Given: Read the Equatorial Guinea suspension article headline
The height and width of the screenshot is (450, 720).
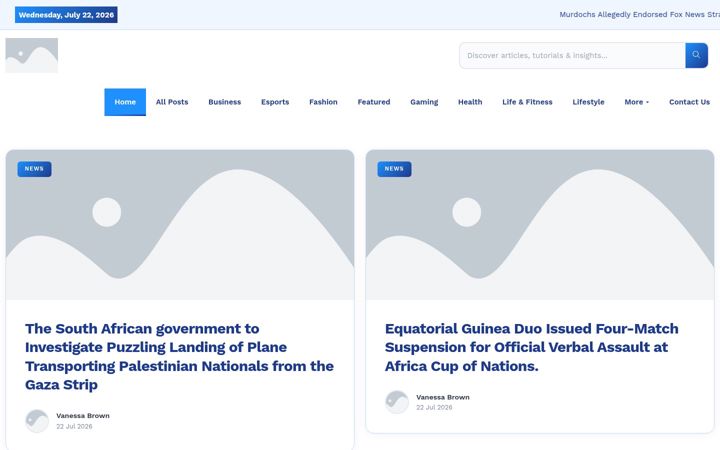Looking at the screenshot, I should point(532,347).
